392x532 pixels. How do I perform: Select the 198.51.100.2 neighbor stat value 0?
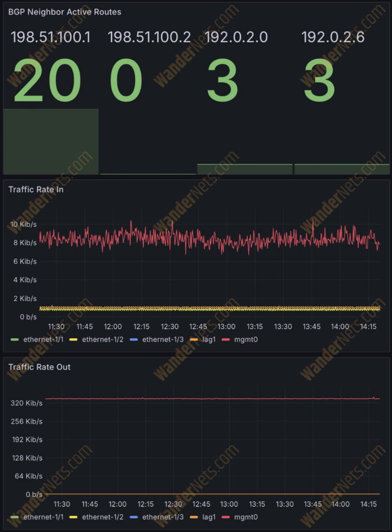[126, 81]
